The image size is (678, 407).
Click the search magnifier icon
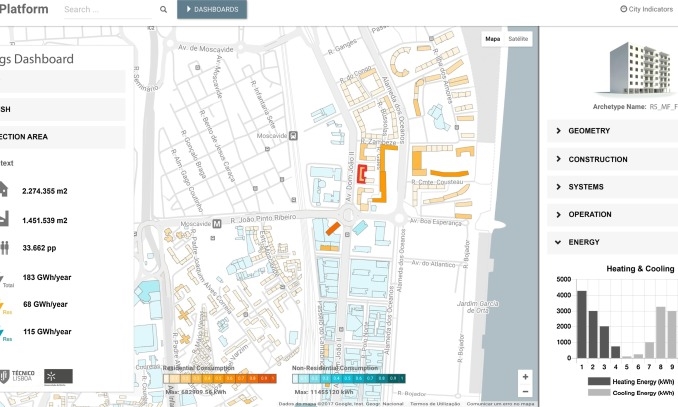[x=164, y=10]
